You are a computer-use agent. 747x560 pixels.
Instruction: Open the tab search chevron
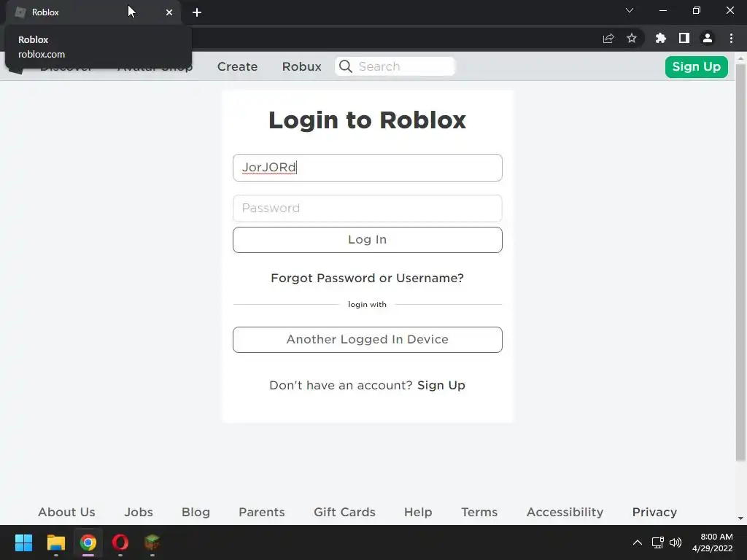pos(630,10)
